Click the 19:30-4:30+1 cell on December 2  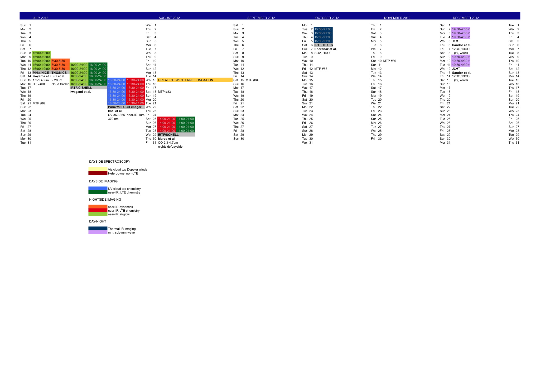coord(461,29)
